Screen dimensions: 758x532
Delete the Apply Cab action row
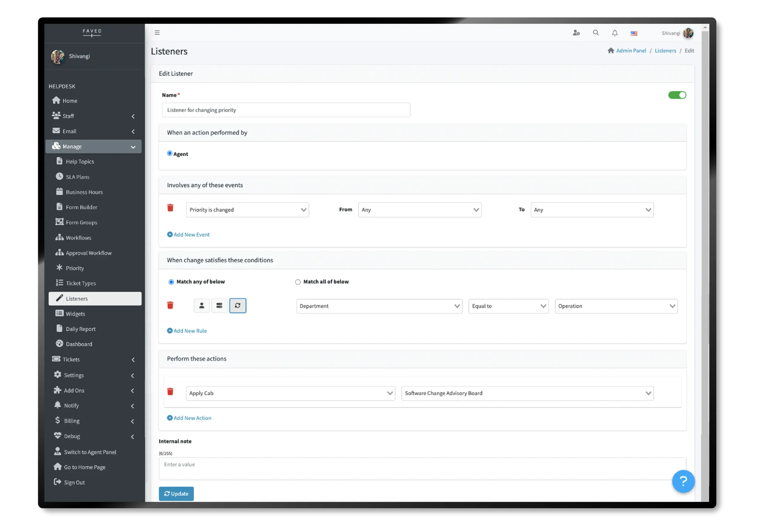click(x=170, y=391)
